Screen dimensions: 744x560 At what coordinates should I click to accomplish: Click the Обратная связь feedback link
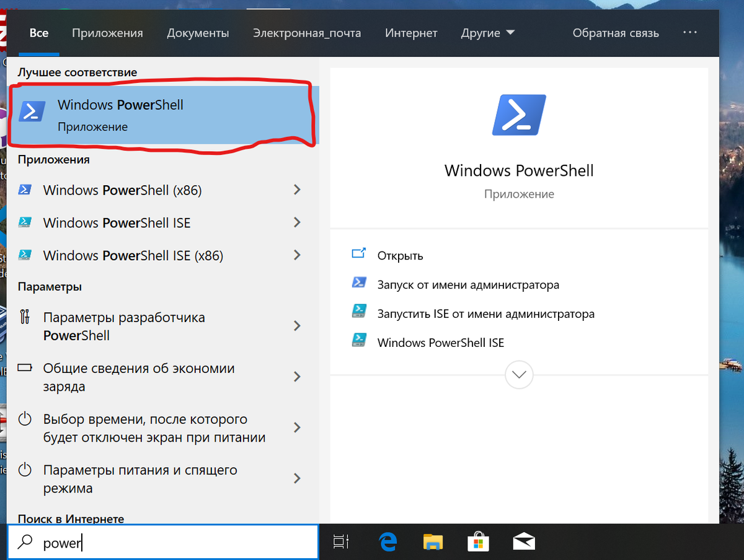(616, 33)
